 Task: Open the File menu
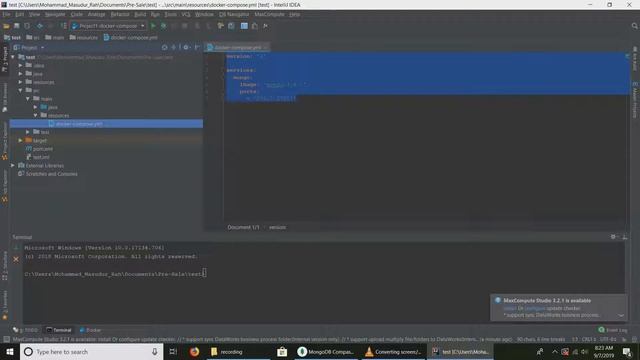click(x=7, y=14)
